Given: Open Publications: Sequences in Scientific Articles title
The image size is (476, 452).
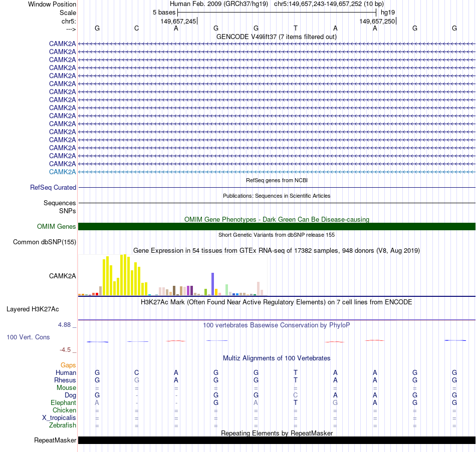Looking at the screenshot, I should (277, 196).
